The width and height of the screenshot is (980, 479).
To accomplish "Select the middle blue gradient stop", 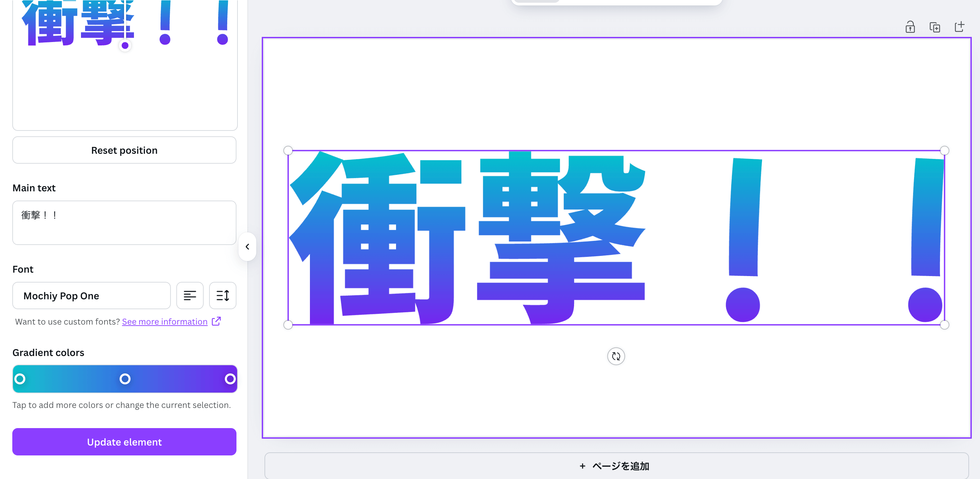I will pyautogui.click(x=125, y=379).
